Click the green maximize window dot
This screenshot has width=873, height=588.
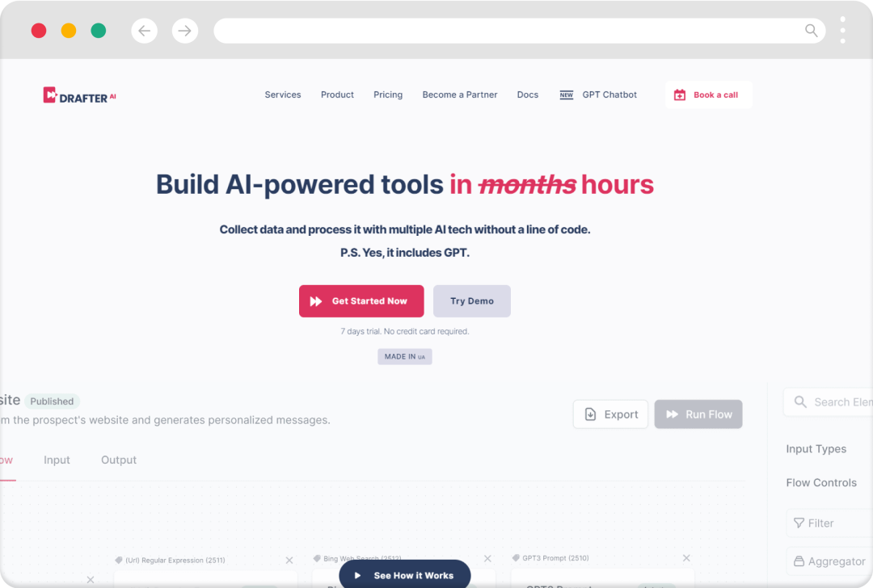pos(99,31)
